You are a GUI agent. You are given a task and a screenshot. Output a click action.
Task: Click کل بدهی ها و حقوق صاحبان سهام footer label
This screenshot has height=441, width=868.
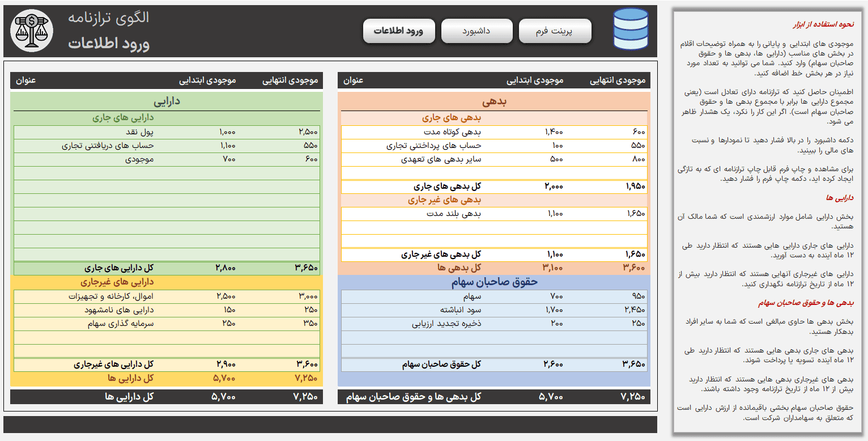tap(414, 397)
